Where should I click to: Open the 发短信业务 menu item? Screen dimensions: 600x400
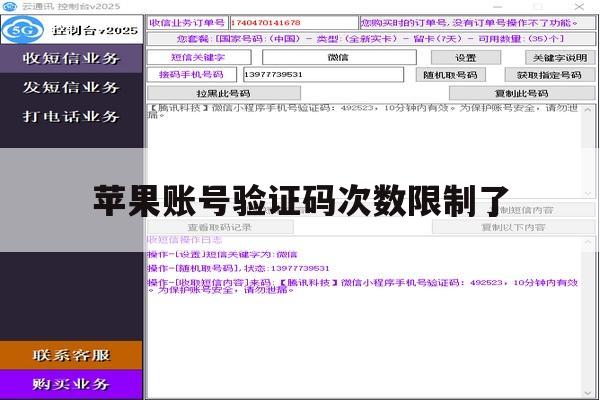click(x=71, y=87)
